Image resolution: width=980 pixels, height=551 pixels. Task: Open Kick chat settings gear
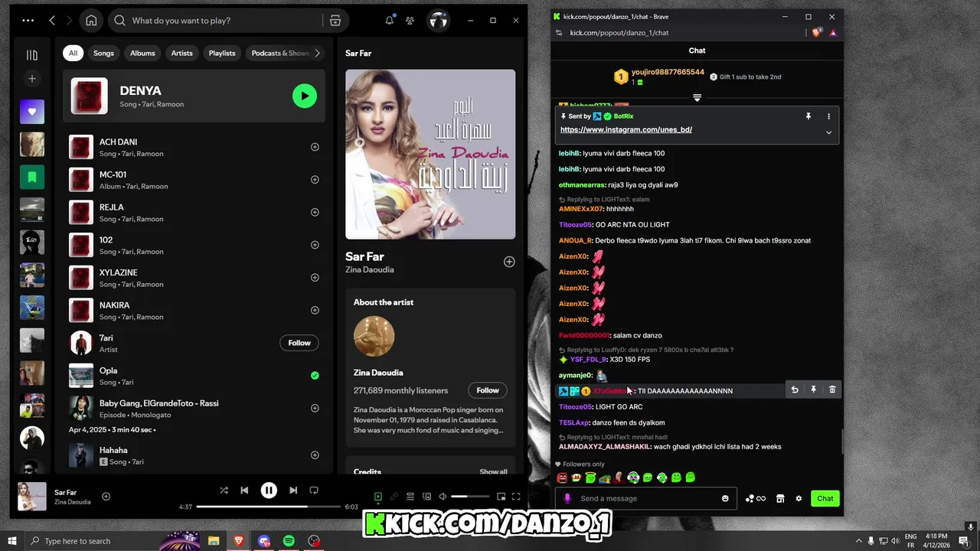799,498
